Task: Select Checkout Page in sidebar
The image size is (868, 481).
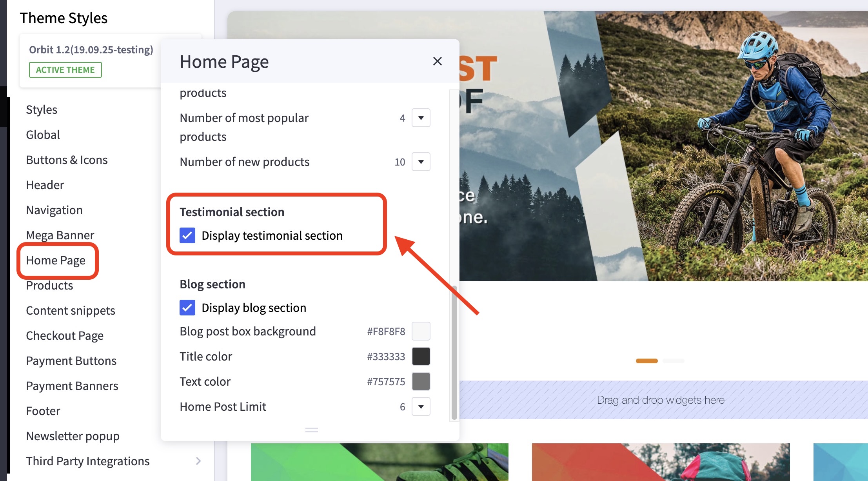Action: tap(65, 335)
